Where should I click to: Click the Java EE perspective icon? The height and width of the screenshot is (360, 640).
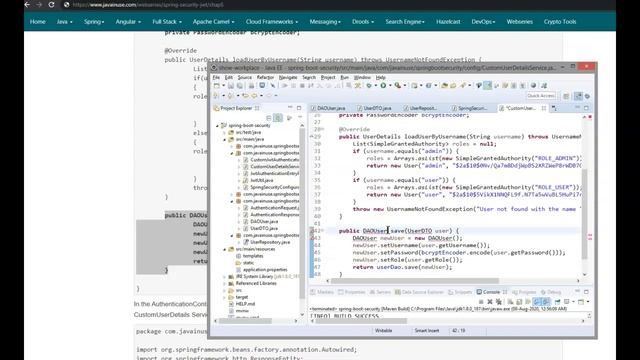pos(578,96)
